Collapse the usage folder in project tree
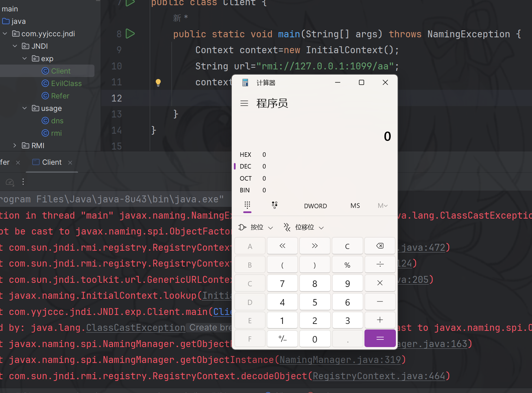This screenshot has height=393, width=532. (x=25, y=108)
